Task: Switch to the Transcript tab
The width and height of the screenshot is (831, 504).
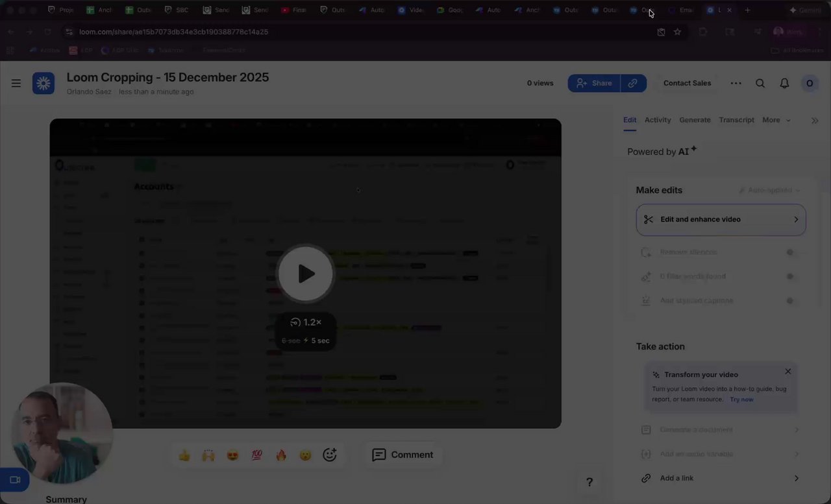Action: 736,120
